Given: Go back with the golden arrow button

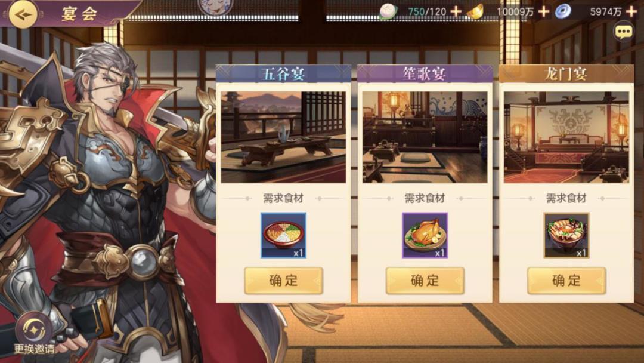Looking at the screenshot, I should click(23, 14).
